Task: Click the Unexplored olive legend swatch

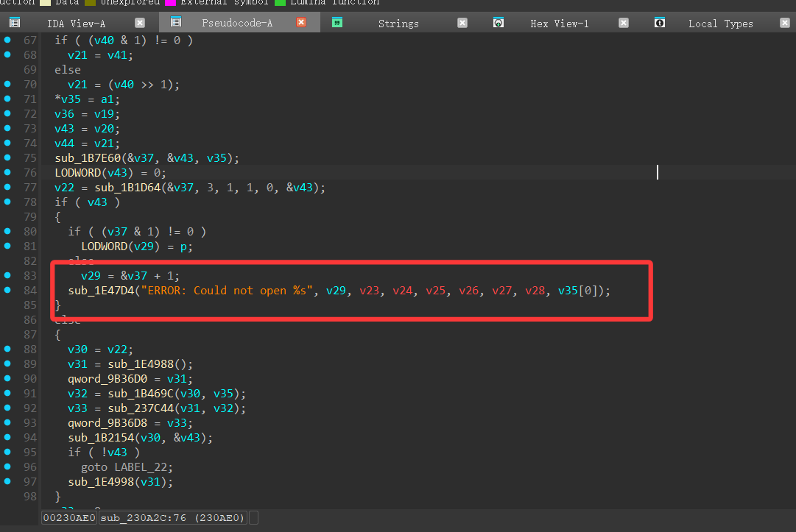Action: pyautogui.click(x=91, y=2)
